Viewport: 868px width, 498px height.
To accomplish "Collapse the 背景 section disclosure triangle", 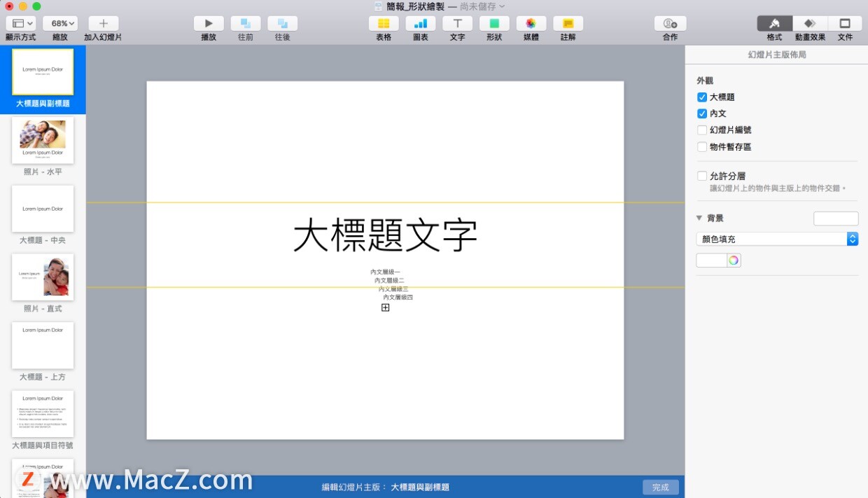I will pos(699,219).
